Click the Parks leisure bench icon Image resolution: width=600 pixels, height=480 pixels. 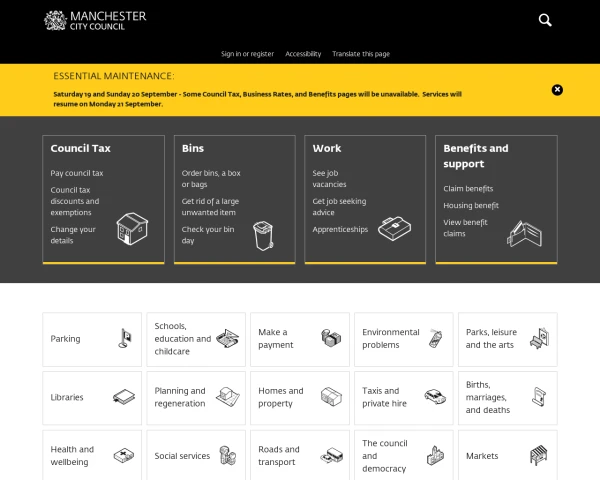tap(540, 338)
